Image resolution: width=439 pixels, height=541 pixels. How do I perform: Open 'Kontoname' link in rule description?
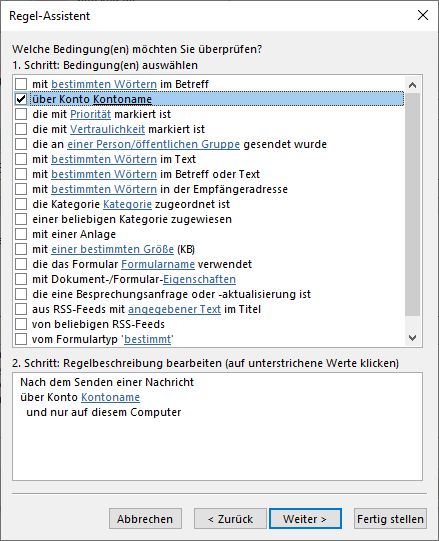[110, 397]
